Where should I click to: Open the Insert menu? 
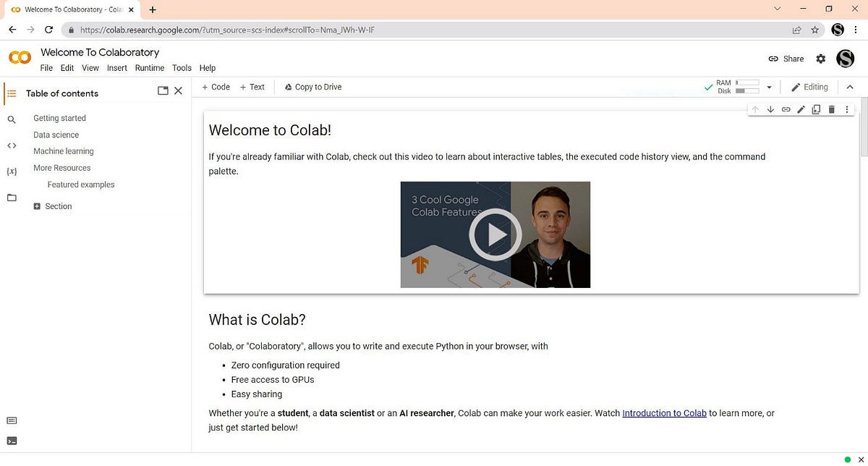(x=116, y=67)
